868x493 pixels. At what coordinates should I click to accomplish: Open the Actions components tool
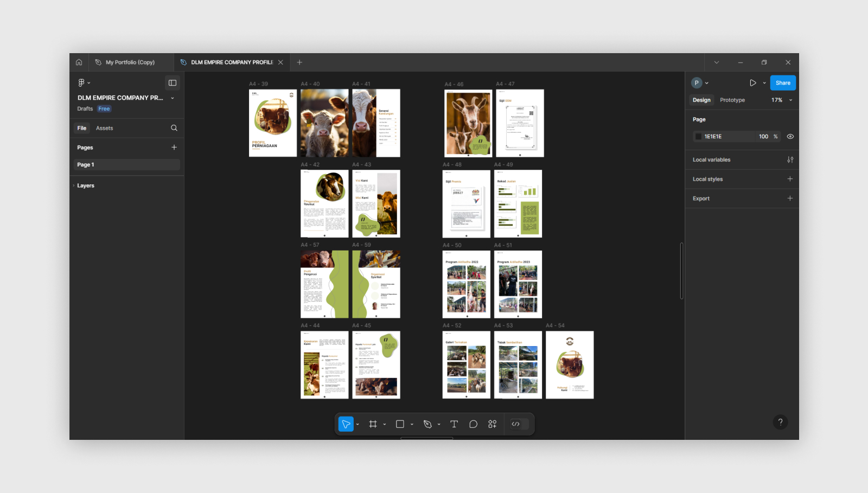pos(492,424)
